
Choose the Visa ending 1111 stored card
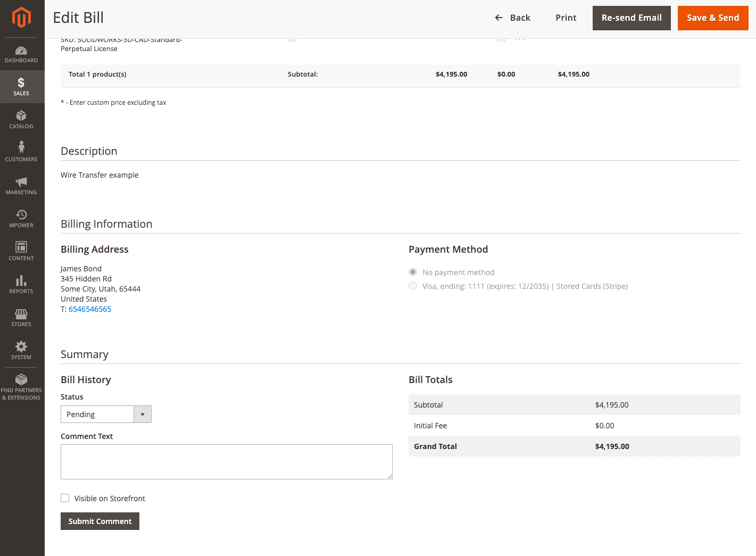[x=413, y=286]
